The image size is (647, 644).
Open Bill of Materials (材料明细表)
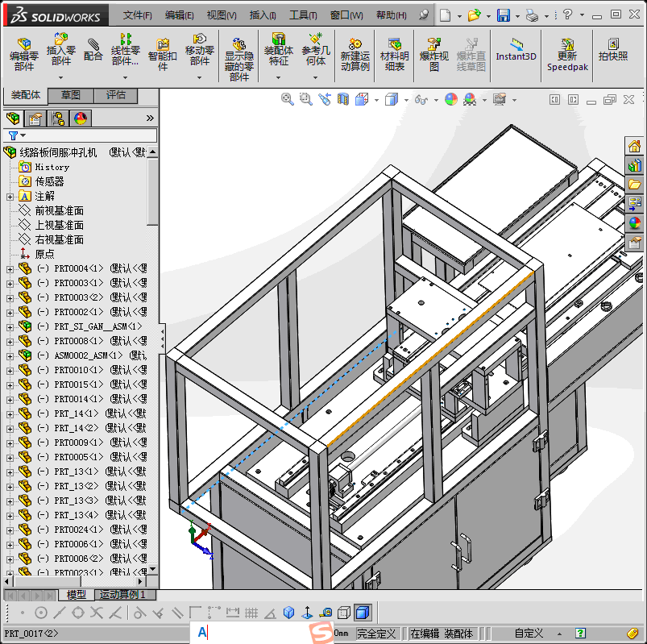coord(395,54)
